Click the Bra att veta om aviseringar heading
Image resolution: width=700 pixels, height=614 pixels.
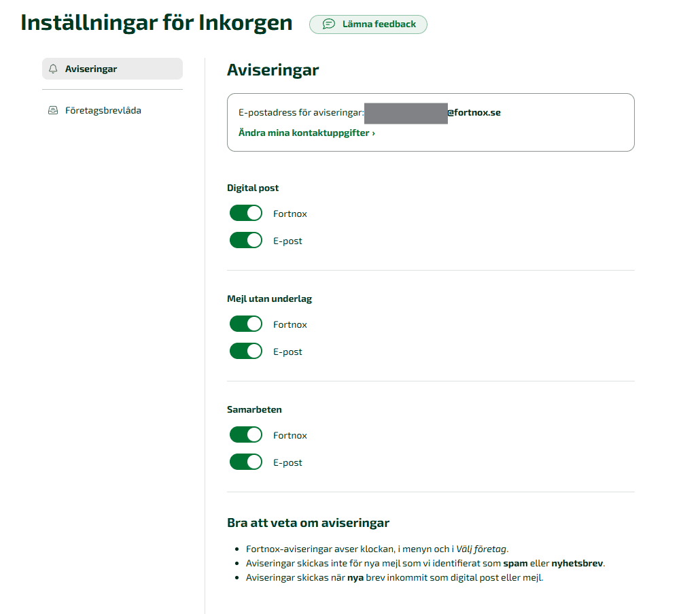(307, 522)
